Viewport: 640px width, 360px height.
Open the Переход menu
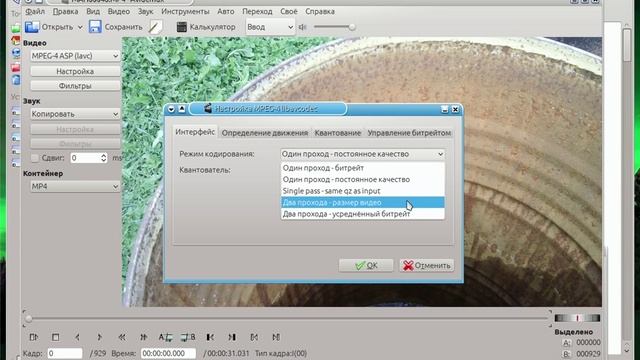tap(257, 11)
